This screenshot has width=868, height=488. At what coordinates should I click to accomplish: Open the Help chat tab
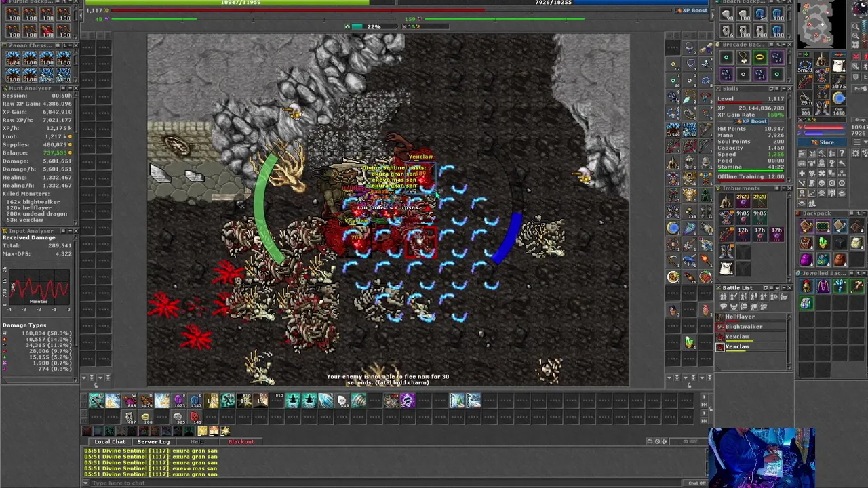197,441
